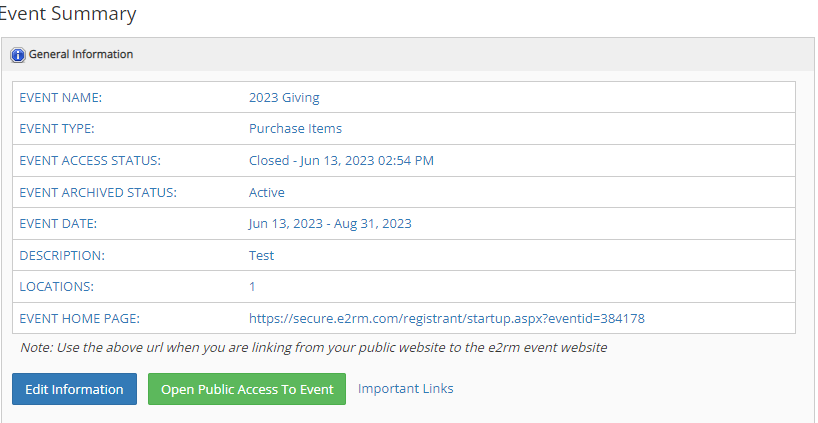Viewport: 818px width, 423px height.
Task: Click the blue General Information info icon
Action: coord(18,55)
